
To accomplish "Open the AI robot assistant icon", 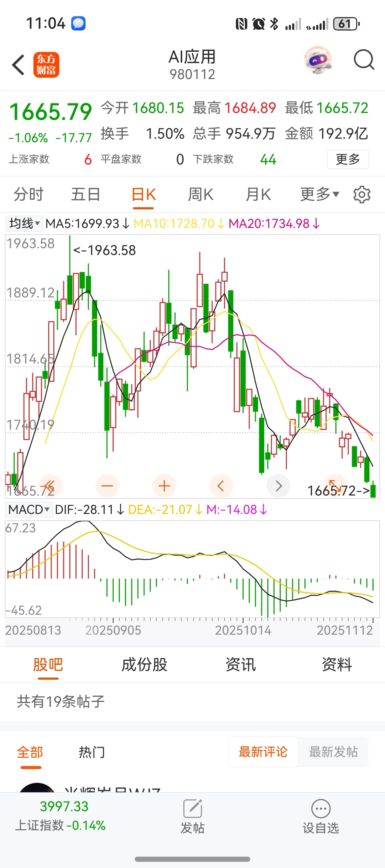I will pos(318,60).
